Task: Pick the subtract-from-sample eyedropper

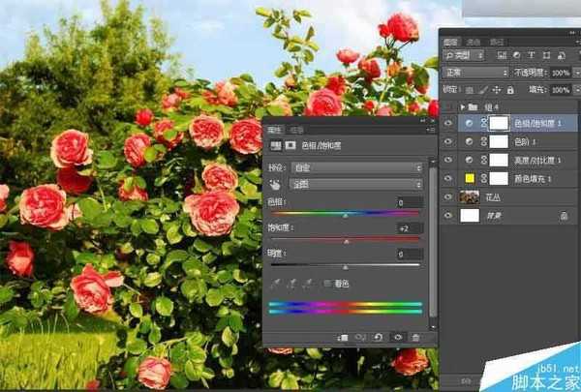Action: click(x=309, y=284)
